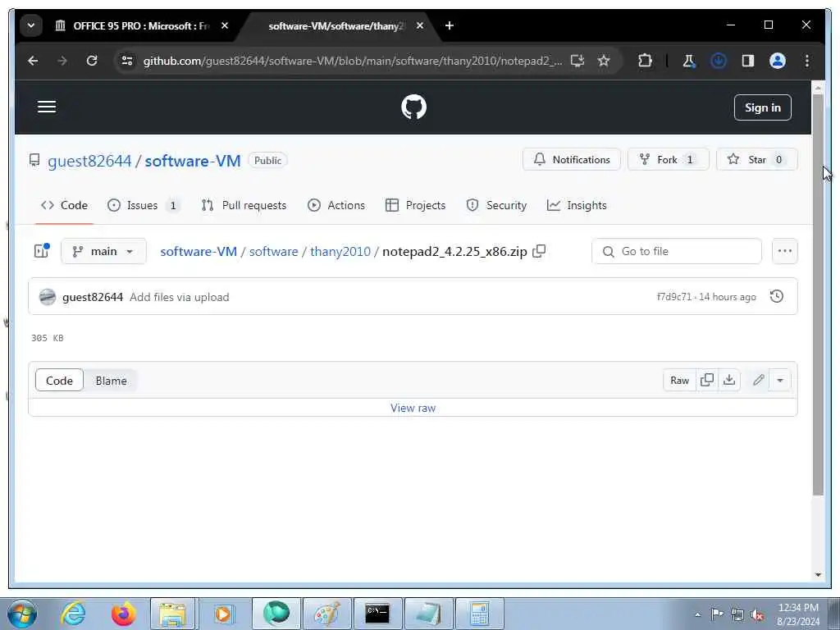840x630 pixels.
Task: Open the Chrome Labs flask icon
Action: tap(688, 61)
